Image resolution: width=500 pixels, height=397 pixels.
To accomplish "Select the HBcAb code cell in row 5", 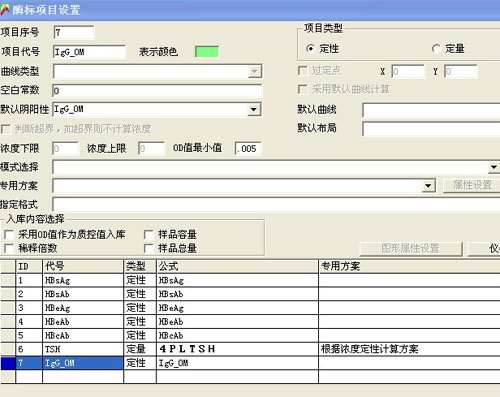I will [83, 336].
